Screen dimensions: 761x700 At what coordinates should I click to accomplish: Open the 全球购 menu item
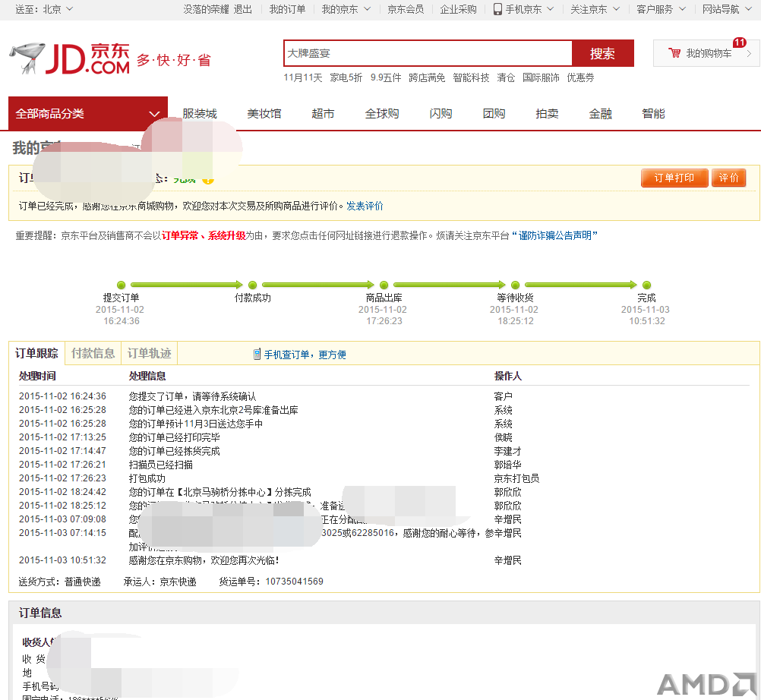(x=382, y=114)
